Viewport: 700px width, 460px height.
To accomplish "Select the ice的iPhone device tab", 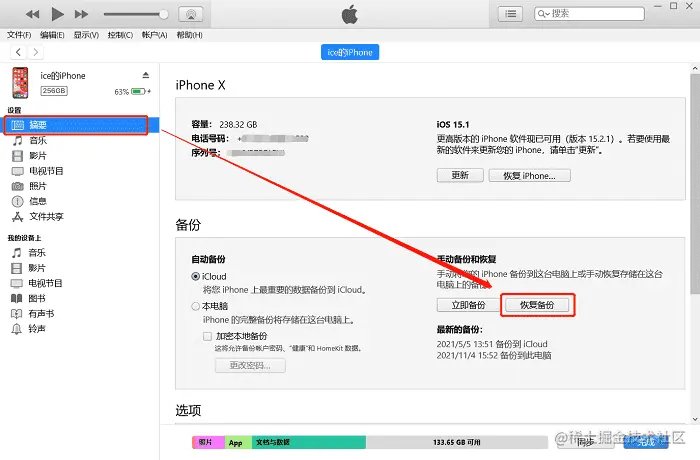I will [x=350, y=52].
